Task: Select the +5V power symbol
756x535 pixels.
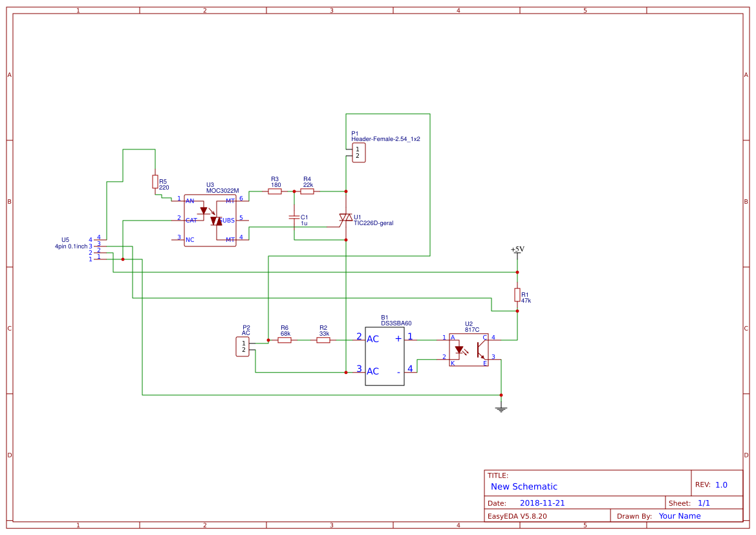Action: coord(517,251)
